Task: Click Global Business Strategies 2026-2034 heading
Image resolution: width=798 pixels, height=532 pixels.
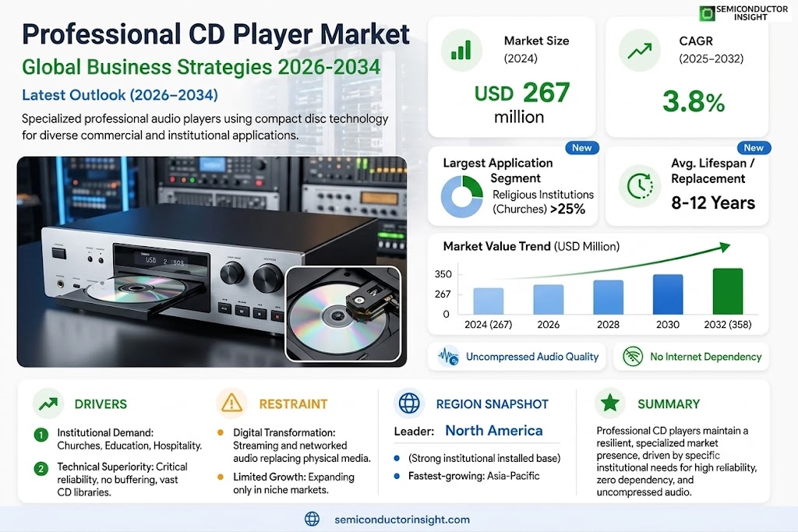Action: coord(201,67)
